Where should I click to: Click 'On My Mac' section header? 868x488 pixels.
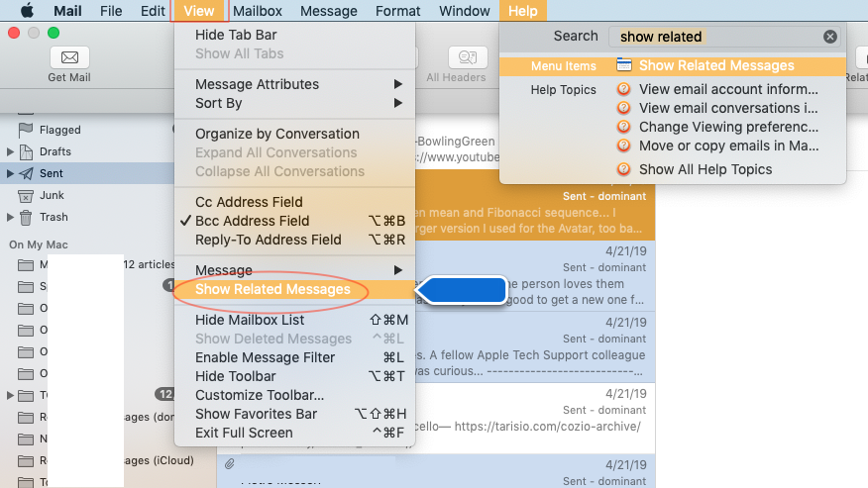click(39, 244)
